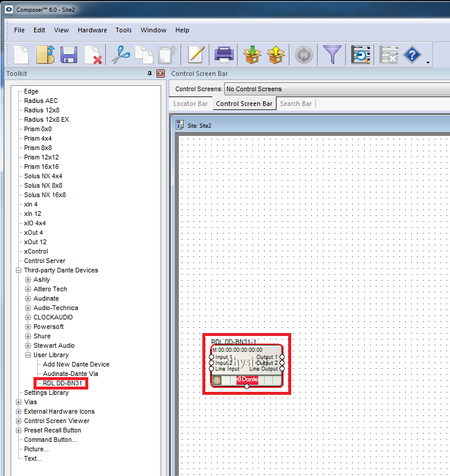Screen dimensions: 450x476
Task: Select Solus NX 8x8 in Toolkit
Action: point(43,185)
